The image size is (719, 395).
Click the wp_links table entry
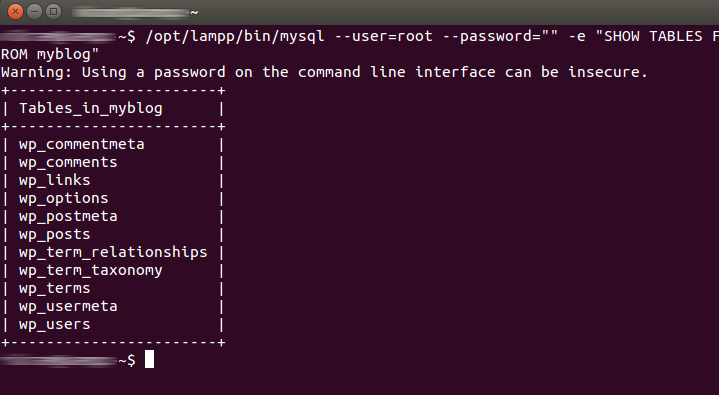tap(55, 180)
